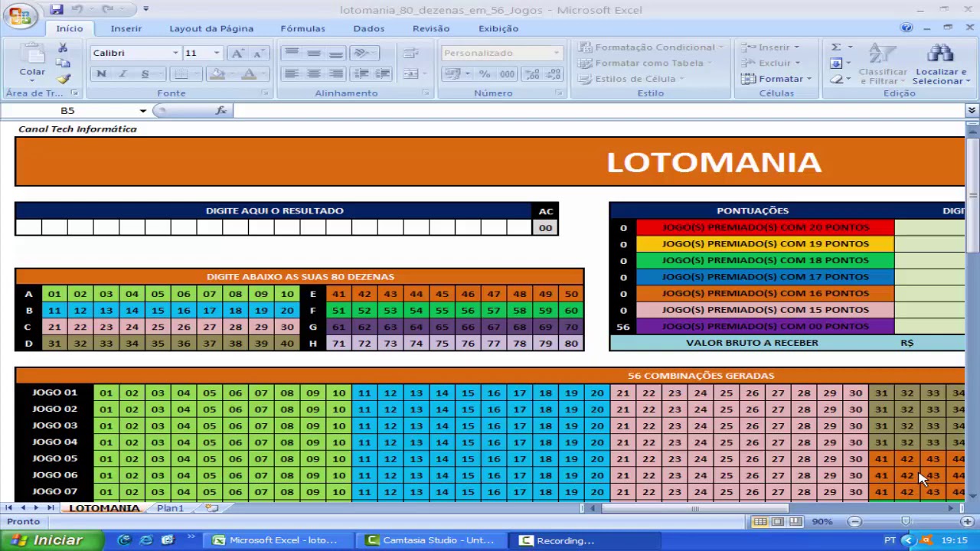This screenshot has width=980, height=551.
Task: Open Localizar e Selecionar menu
Action: (x=941, y=64)
